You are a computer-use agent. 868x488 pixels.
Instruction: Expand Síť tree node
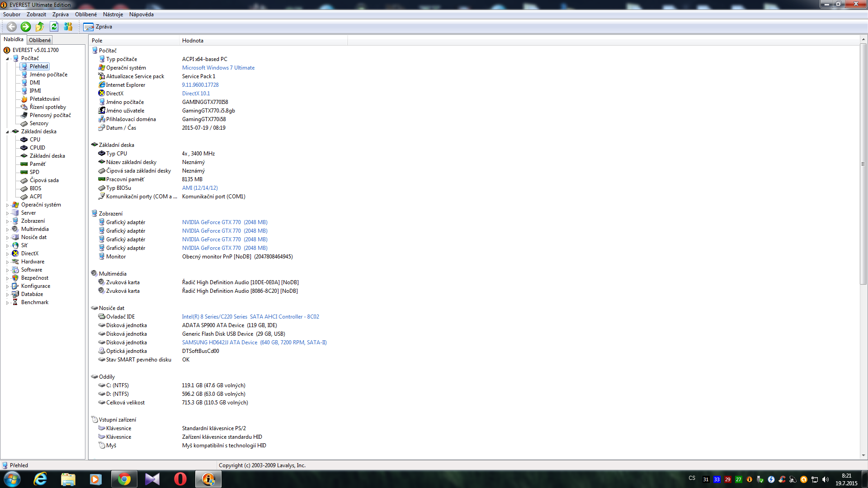(8, 246)
